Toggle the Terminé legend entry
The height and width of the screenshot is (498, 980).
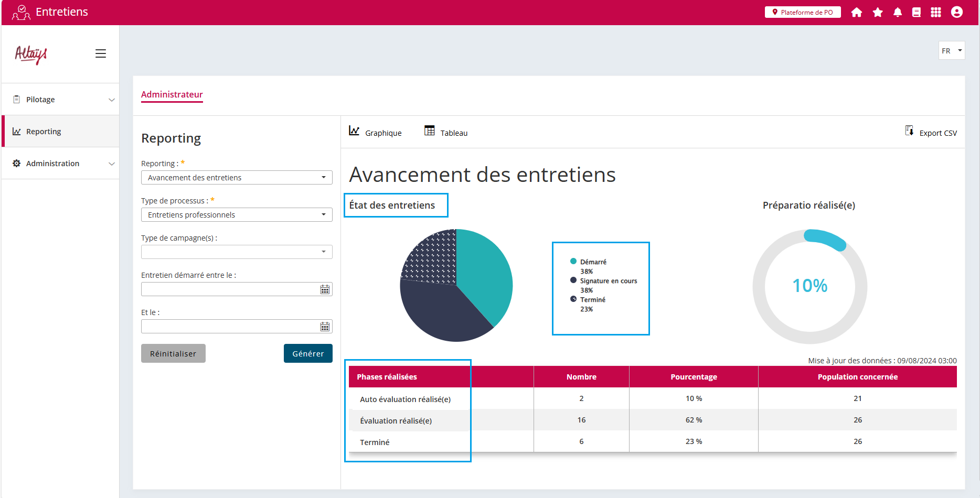coord(592,300)
